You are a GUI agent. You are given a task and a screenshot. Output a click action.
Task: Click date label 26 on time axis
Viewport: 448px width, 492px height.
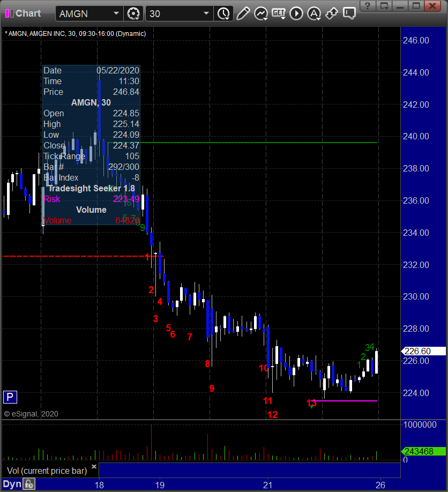coord(380,485)
